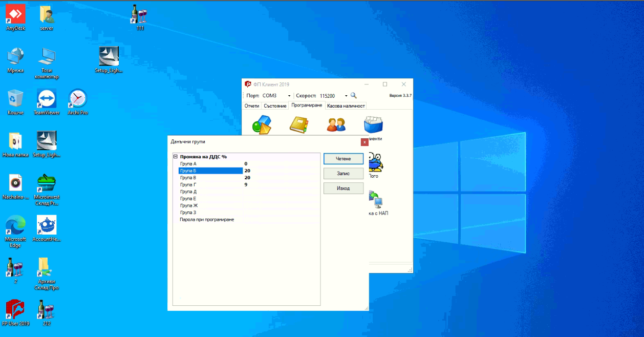The image size is (644, 337).
Task: Collapse the Промяна на ДДС % node
Action: pos(176,157)
